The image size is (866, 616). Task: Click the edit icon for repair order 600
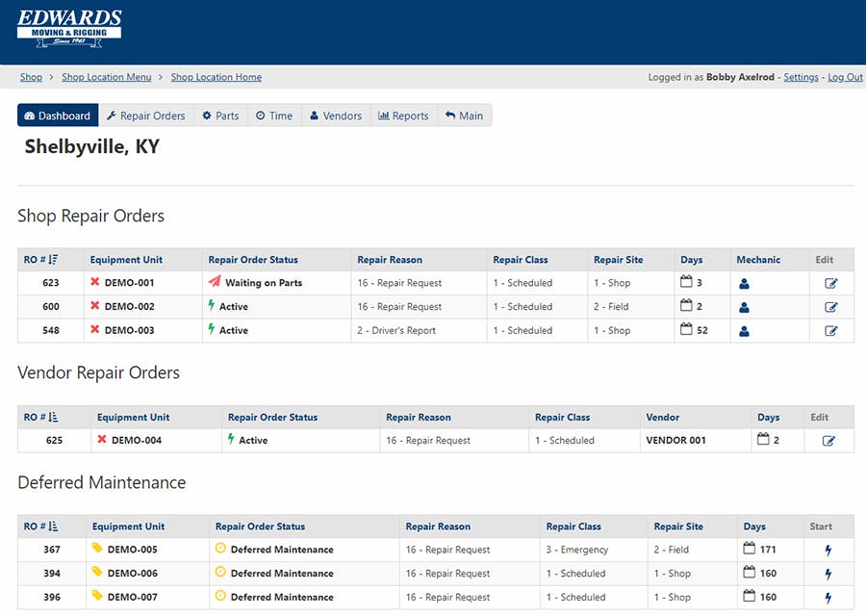(830, 307)
